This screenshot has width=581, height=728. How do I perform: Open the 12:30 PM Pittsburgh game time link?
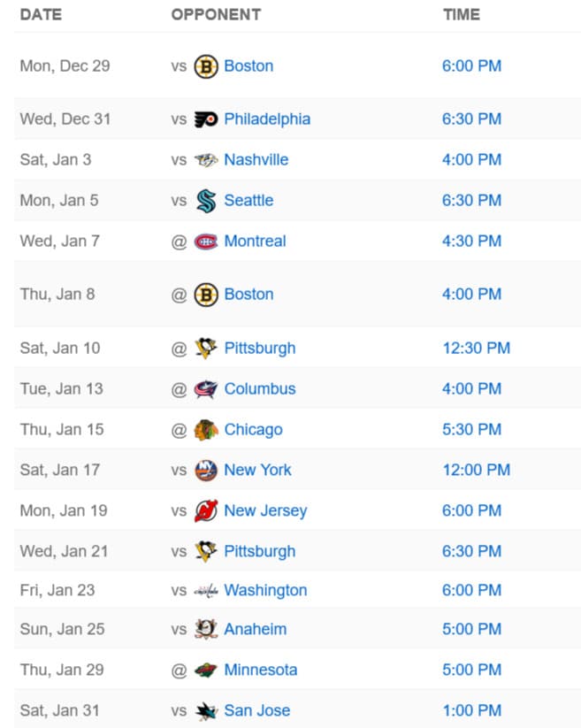(x=476, y=348)
